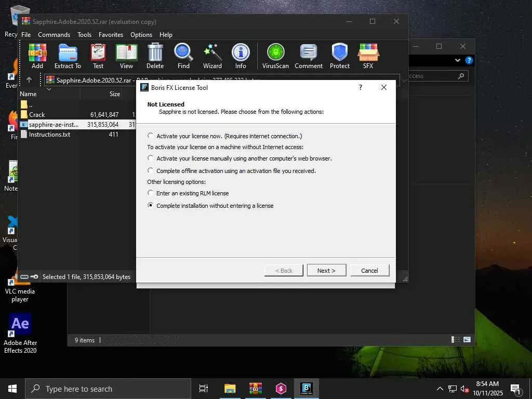Sort by the Size column header
Image resolution: width=532 pixels, height=399 pixels.
coord(101,94)
